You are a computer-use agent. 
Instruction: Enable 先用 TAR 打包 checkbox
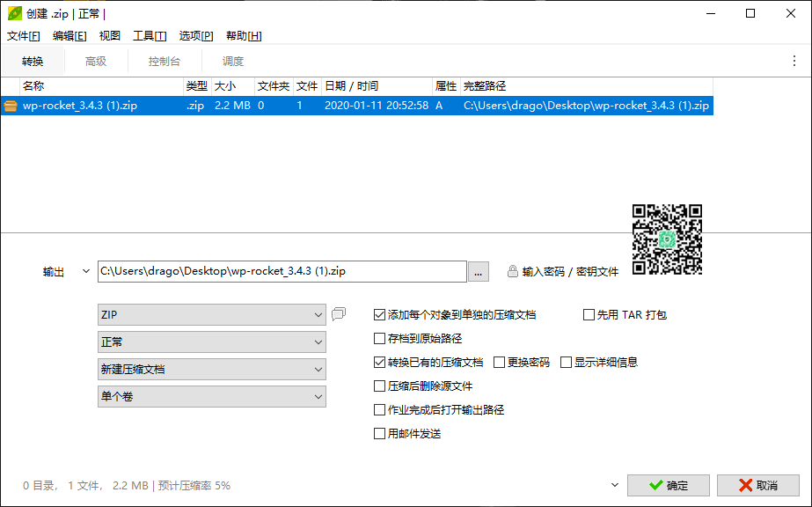point(589,315)
